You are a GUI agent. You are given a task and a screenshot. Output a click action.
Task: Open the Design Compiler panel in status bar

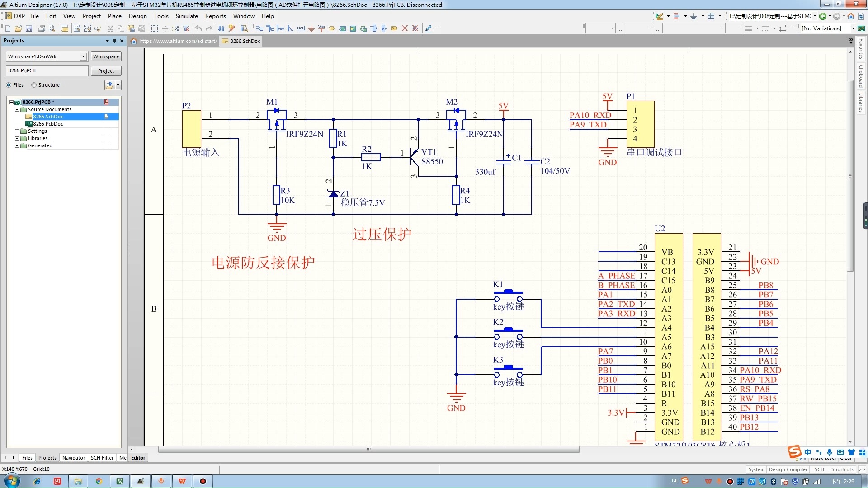point(788,469)
